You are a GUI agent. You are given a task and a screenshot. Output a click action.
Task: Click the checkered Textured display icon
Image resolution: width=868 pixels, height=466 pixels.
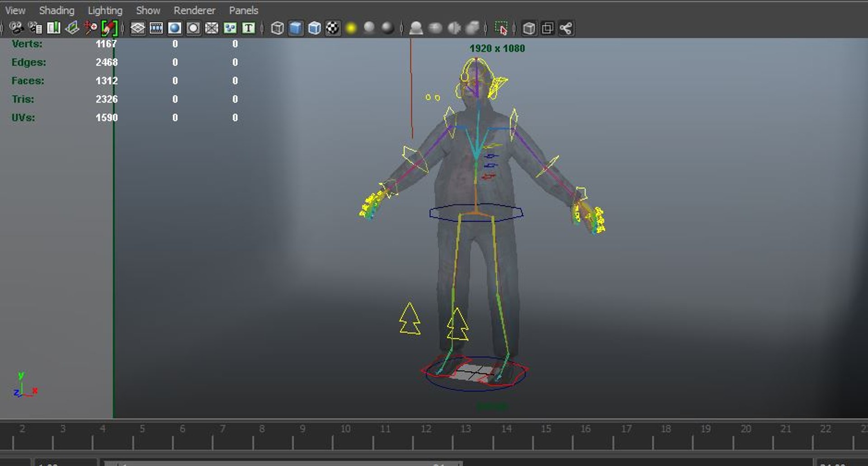point(333,28)
